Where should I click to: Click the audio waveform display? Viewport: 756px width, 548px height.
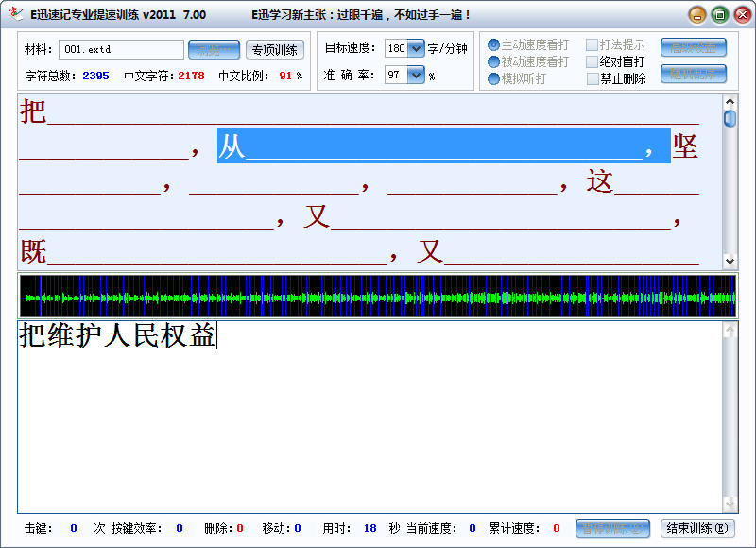coord(378,296)
